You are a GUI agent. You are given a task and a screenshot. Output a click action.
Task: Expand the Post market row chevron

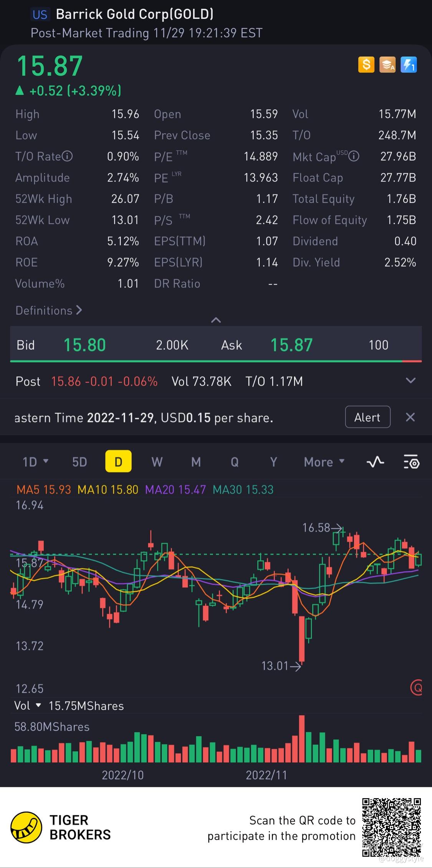point(410,381)
